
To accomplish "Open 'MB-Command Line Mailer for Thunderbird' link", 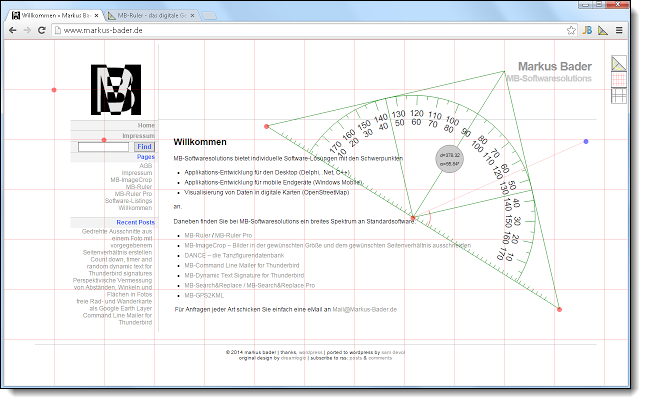I will (x=242, y=266).
